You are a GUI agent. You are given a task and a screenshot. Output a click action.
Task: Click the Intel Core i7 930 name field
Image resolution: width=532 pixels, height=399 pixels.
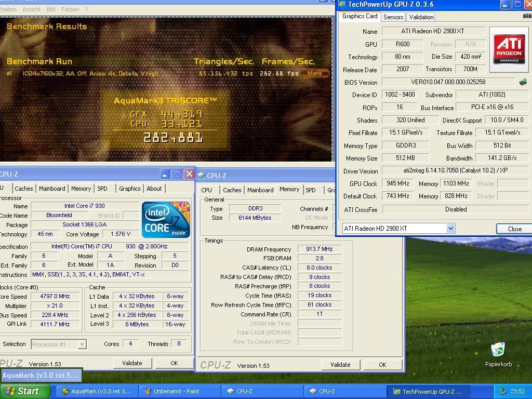click(85, 206)
